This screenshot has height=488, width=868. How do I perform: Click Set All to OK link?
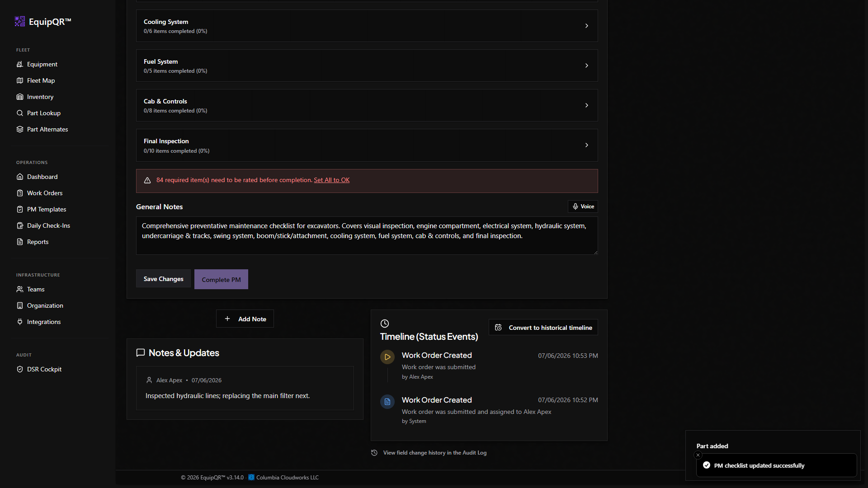pyautogui.click(x=331, y=180)
